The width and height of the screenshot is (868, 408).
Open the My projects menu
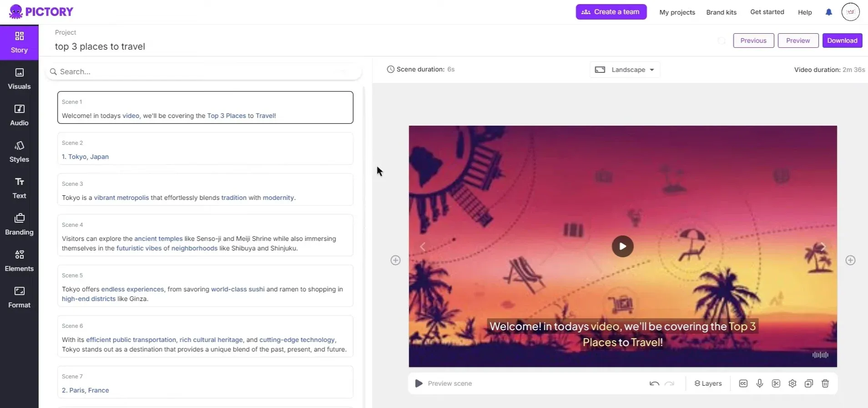[x=677, y=12]
